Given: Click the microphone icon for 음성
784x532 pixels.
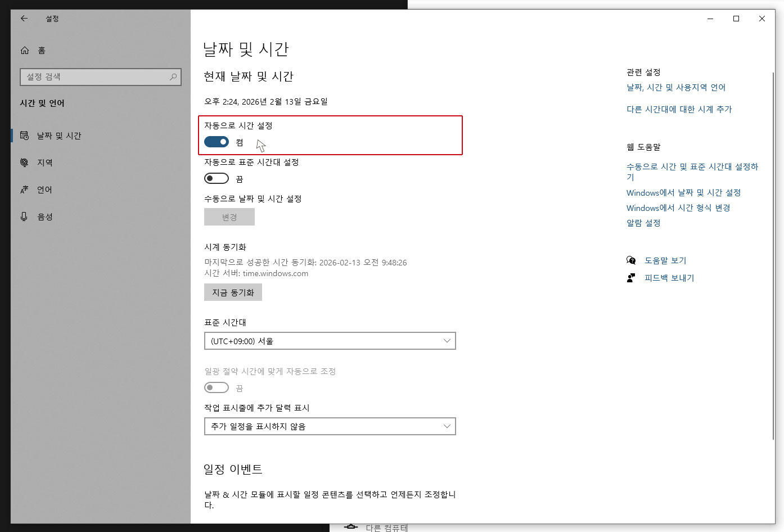Looking at the screenshot, I should (x=24, y=216).
